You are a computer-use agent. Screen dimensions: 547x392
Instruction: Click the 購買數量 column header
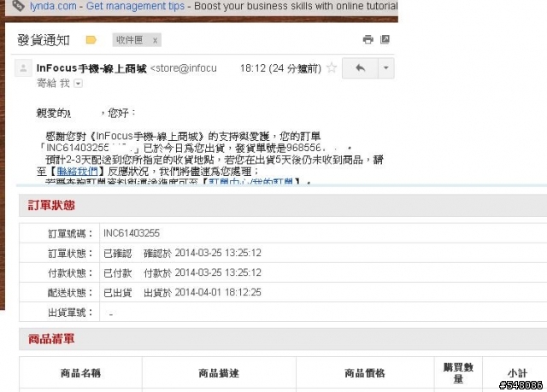tap(458, 373)
